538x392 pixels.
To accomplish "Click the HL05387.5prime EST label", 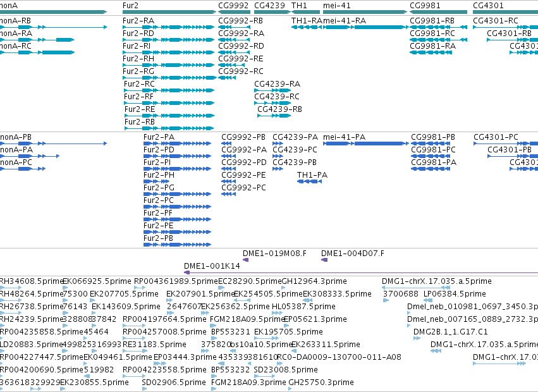I will click(303, 307).
